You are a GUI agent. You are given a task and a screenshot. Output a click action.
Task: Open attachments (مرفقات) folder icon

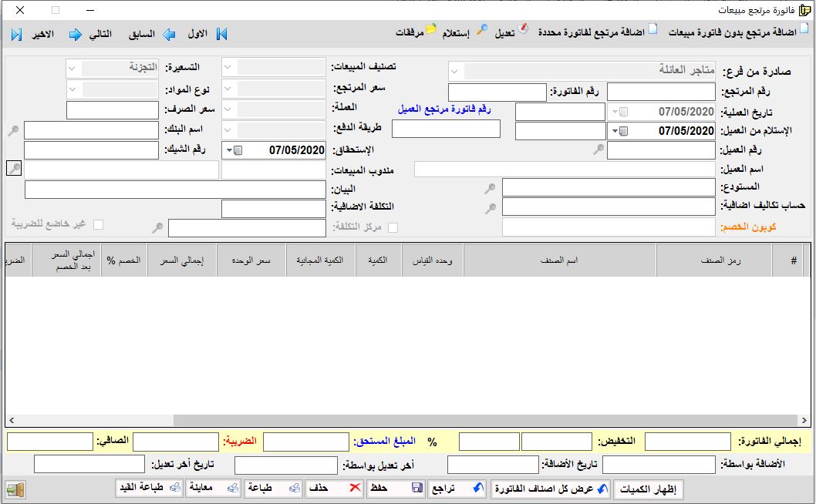431,30
